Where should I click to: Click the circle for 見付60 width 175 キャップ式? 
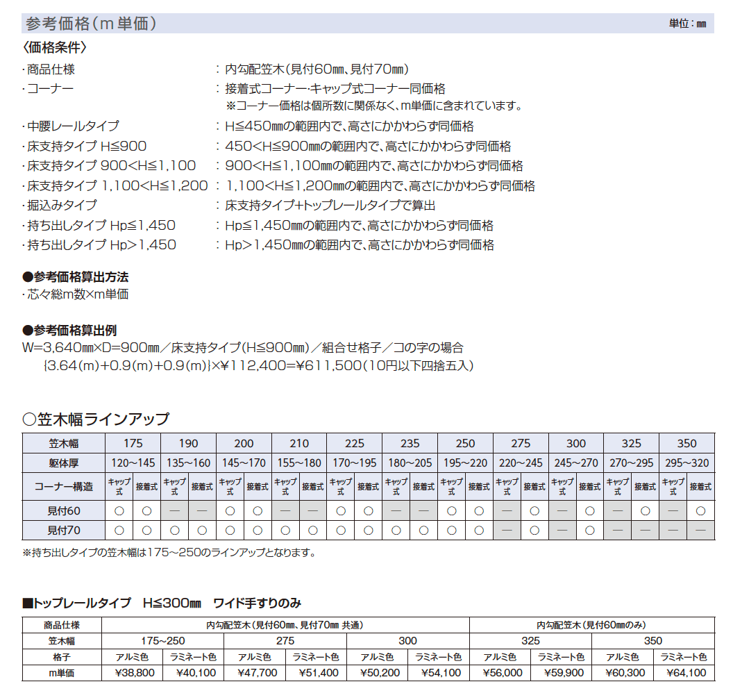point(119,511)
